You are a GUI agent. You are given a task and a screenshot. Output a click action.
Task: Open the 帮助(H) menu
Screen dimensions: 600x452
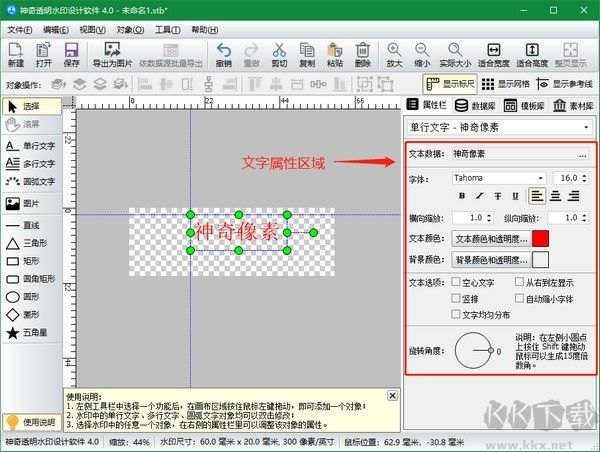pyautogui.click(x=205, y=30)
